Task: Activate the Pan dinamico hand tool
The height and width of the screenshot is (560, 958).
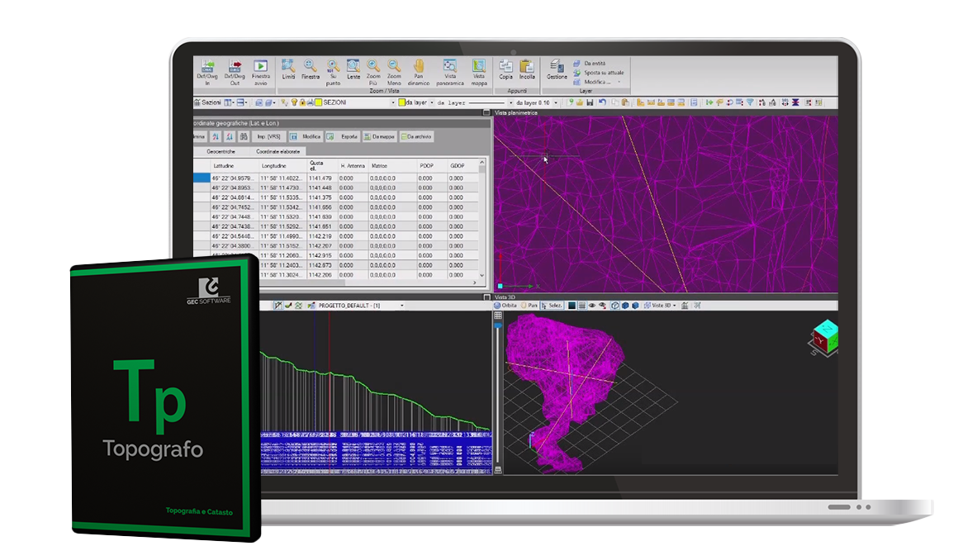Action: (419, 72)
